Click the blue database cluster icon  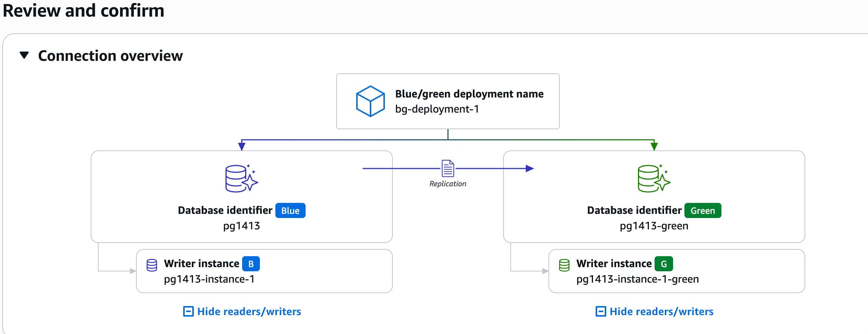241,178
